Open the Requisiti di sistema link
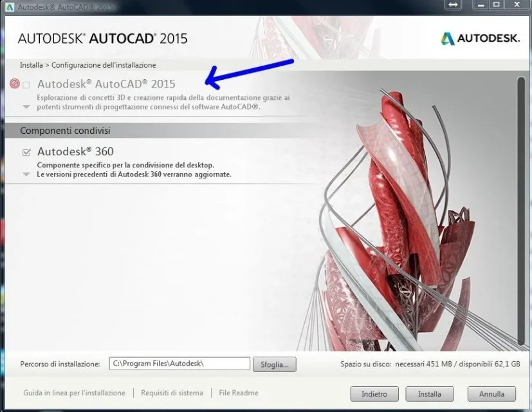Screen dimensions: 532x412 (x=172, y=393)
